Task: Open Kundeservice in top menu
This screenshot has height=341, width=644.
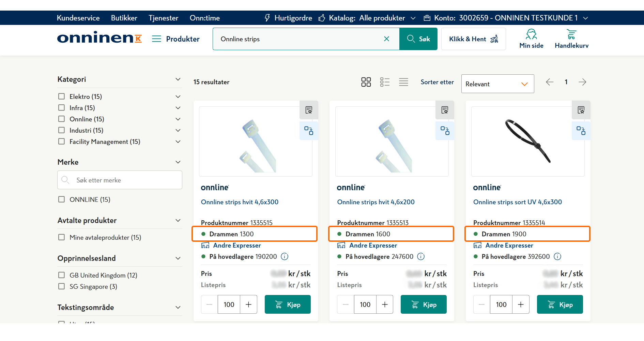Action: pyautogui.click(x=78, y=18)
